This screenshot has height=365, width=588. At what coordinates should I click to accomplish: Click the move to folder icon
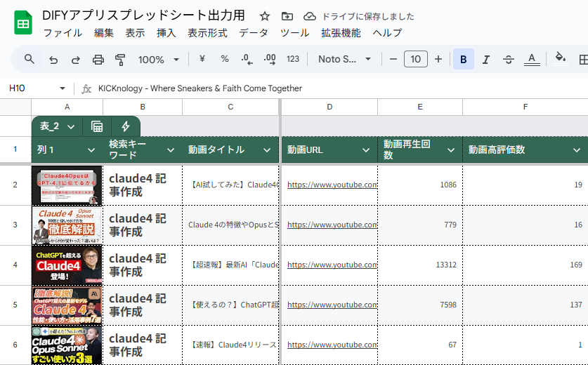287,16
